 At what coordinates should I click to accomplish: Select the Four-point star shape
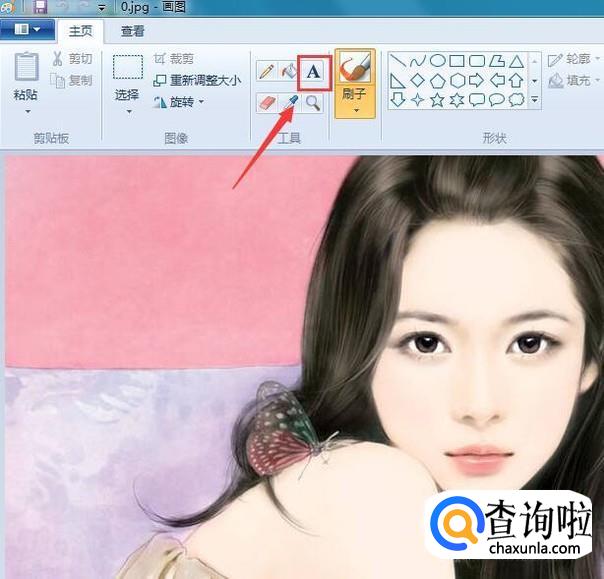pyautogui.click(x=418, y=100)
